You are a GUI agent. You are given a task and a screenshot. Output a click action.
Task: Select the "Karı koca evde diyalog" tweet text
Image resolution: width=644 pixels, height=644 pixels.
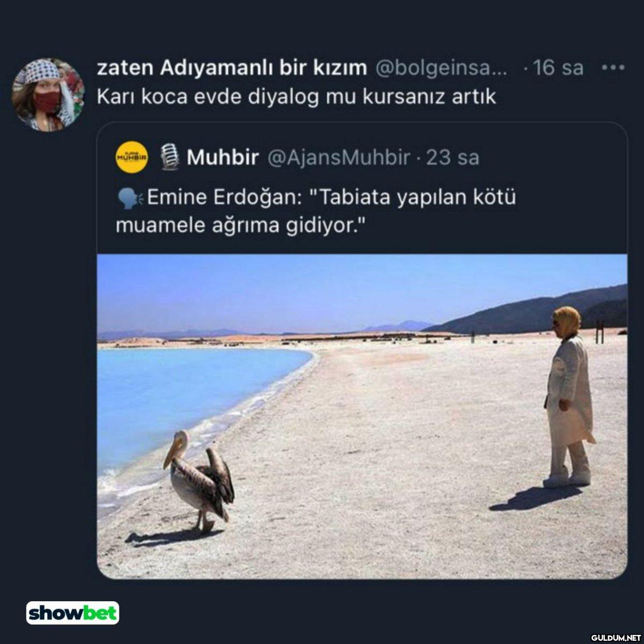tap(296, 97)
